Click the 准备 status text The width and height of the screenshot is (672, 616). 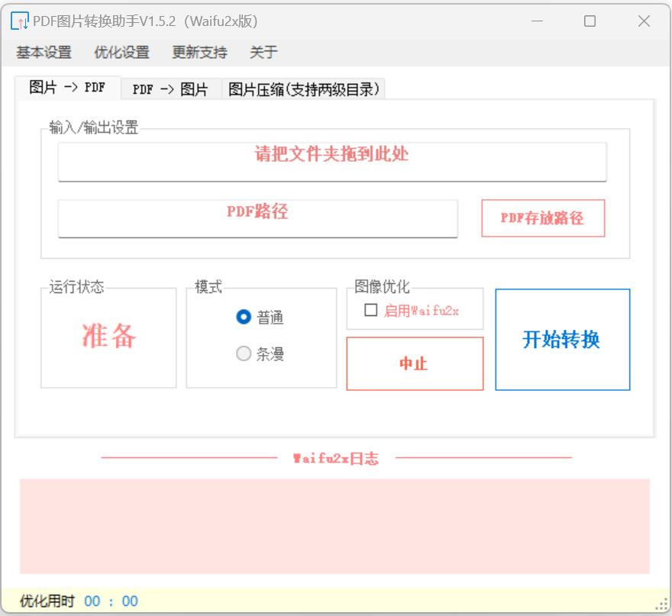tap(109, 335)
